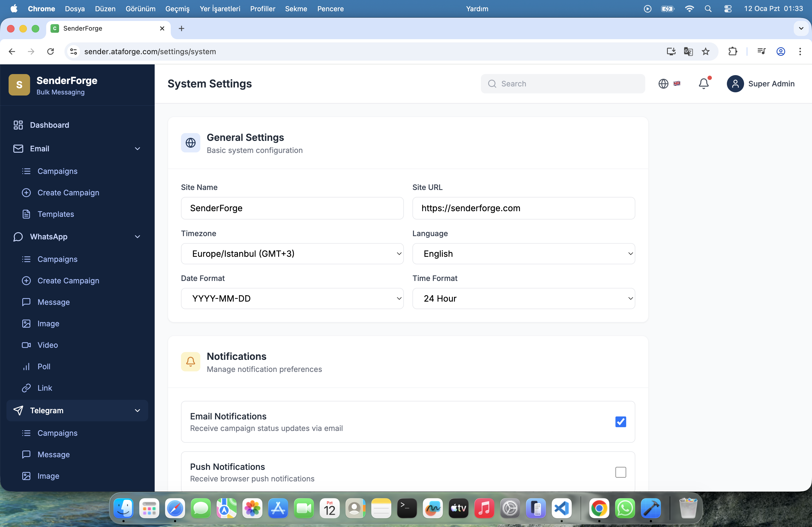The image size is (812, 527).
Task: Open Create Campaign under Email
Action: [x=68, y=193]
